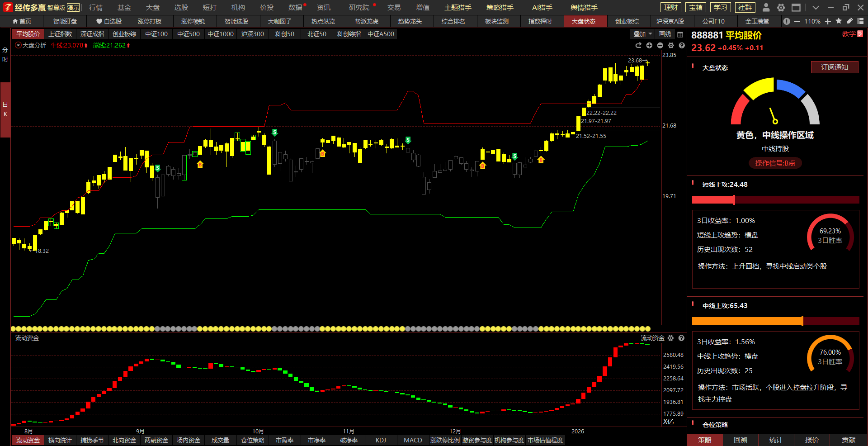Click the 操作信号:B点 signal button
Viewport: 868px width, 446px height.
775,163
